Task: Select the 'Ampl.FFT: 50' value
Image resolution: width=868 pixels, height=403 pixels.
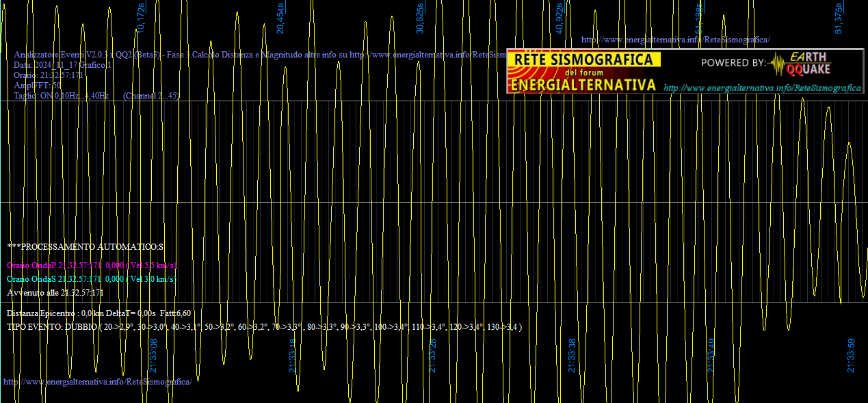Action: (x=37, y=85)
